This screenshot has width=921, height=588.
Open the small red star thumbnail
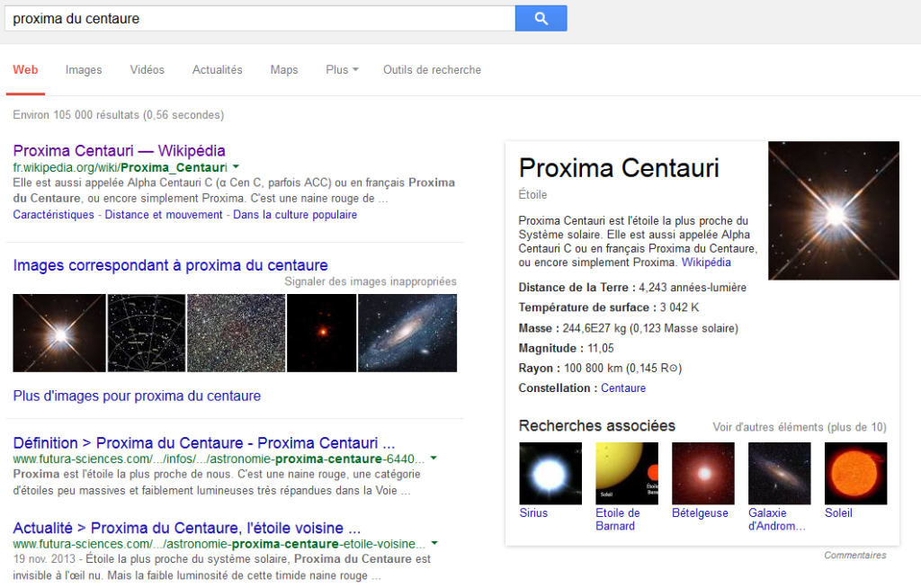coord(322,333)
